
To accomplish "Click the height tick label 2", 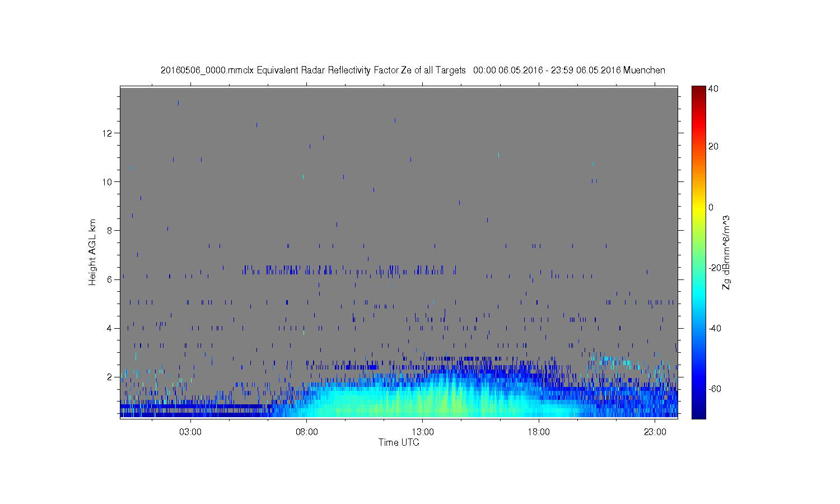I will (x=110, y=377).
